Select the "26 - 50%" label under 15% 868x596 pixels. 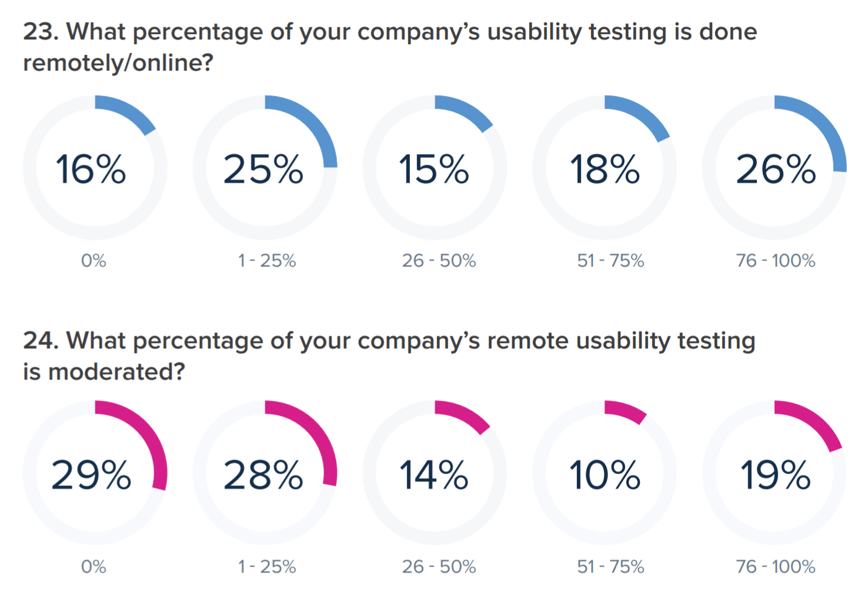(x=439, y=261)
